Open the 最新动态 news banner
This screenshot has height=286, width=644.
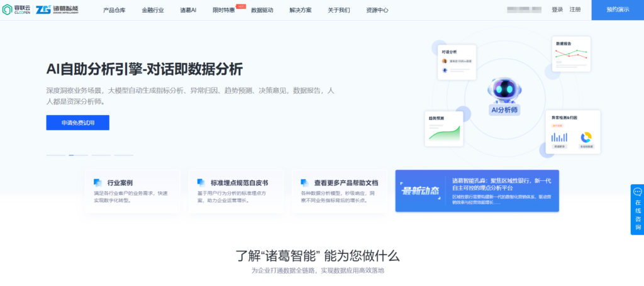[x=477, y=190]
